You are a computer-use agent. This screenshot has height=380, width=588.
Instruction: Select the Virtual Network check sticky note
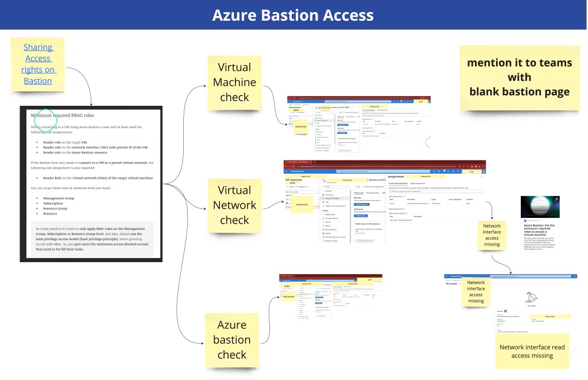(234, 205)
